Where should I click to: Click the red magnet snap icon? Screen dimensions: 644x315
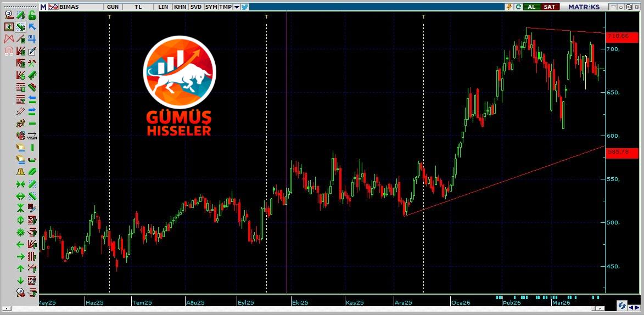coord(9,52)
